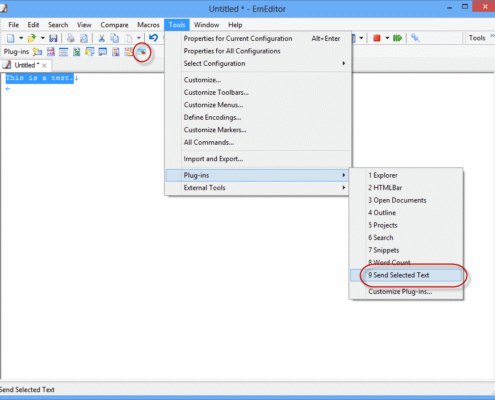Click the Search plug-in icon
Image resolution: width=495 pixels, height=400 pixels.
coord(103,52)
